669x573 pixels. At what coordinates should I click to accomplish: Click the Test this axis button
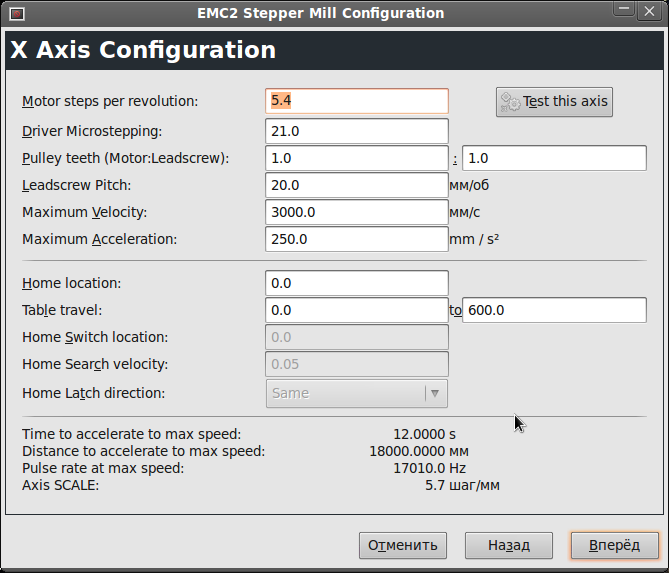(x=554, y=101)
